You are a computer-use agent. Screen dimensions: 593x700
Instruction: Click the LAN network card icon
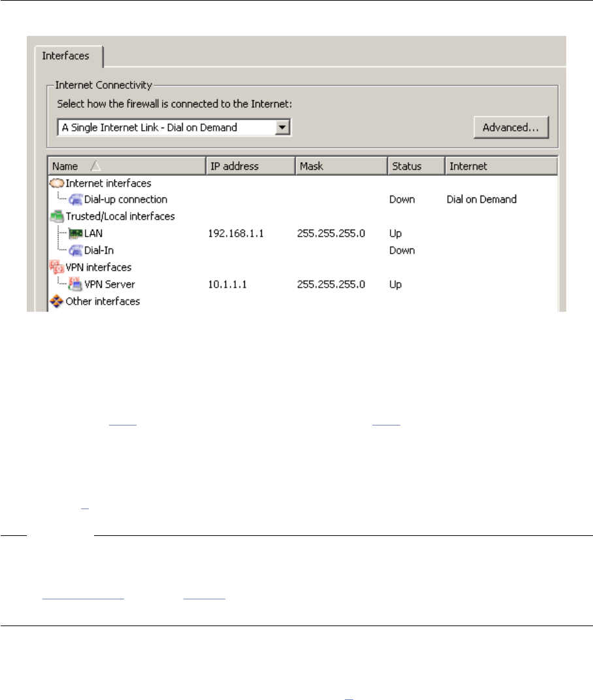point(75,233)
